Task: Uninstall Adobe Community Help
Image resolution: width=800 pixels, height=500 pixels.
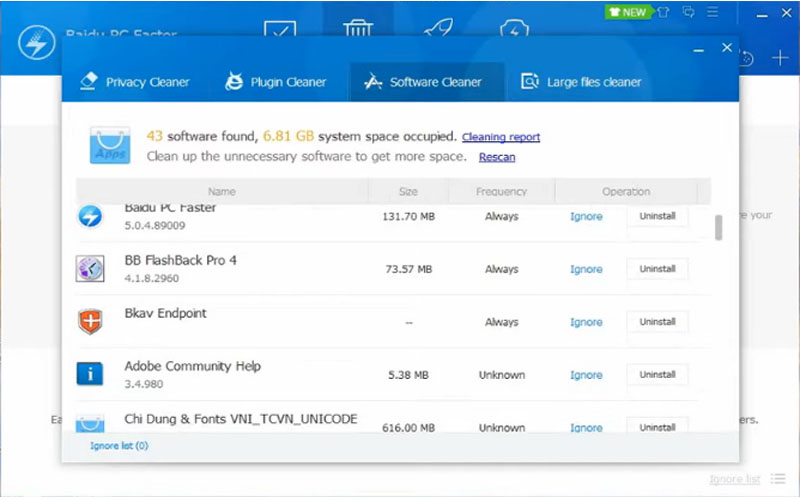Action: coord(657,374)
